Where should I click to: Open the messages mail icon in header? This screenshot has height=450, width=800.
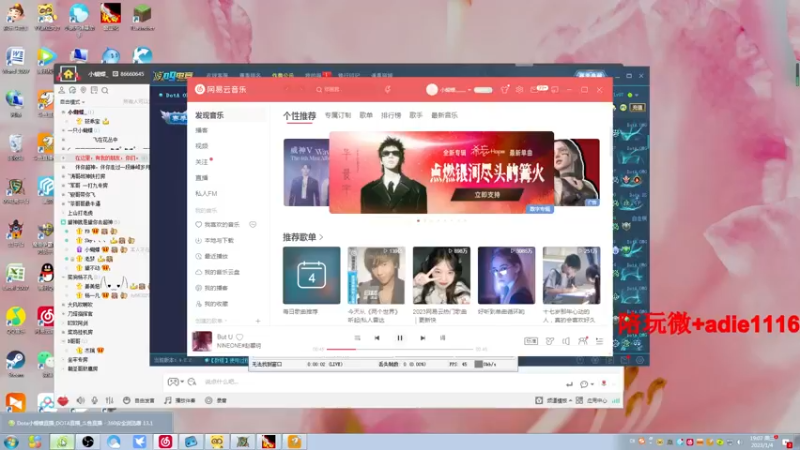pyautogui.click(x=534, y=89)
